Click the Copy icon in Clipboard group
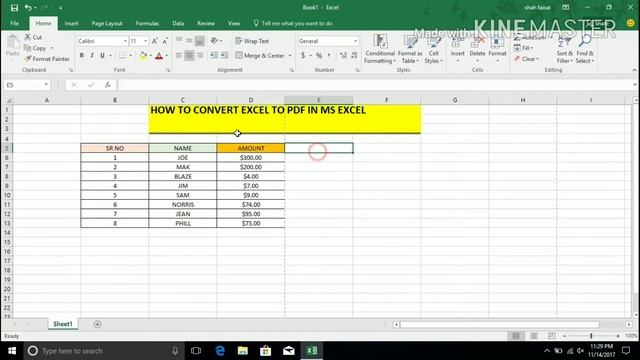The width and height of the screenshot is (640, 360). click(x=28, y=48)
